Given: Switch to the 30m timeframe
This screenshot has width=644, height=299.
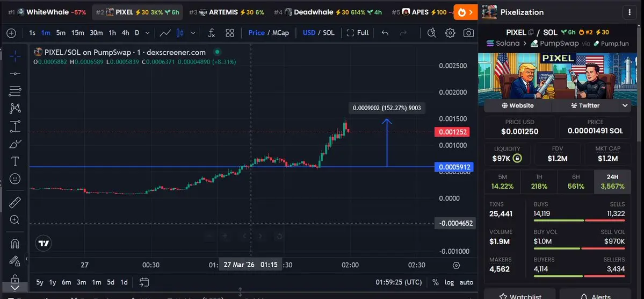Looking at the screenshot, I should click(96, 33).
